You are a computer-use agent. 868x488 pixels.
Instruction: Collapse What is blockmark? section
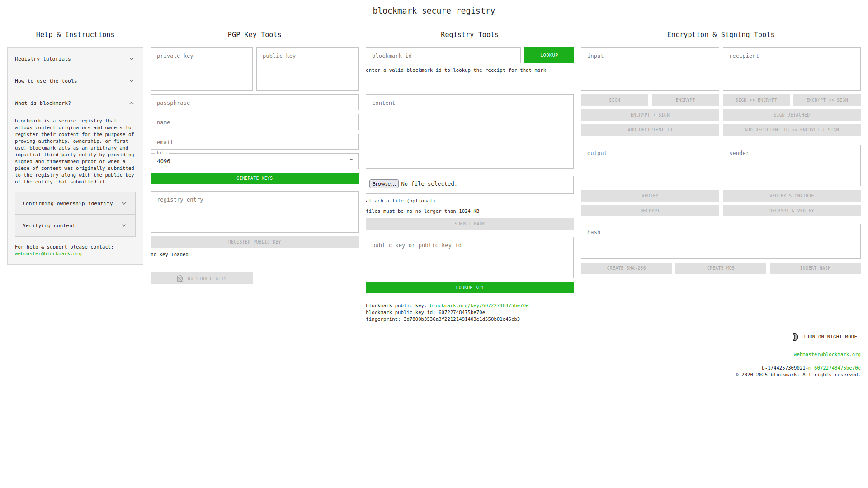tap(75, 103)
